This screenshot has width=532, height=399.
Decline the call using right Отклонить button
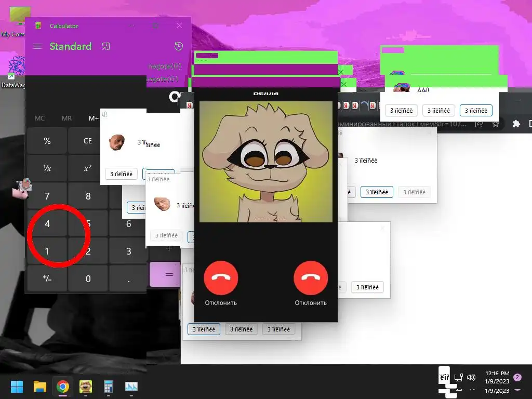coord(311,278)
